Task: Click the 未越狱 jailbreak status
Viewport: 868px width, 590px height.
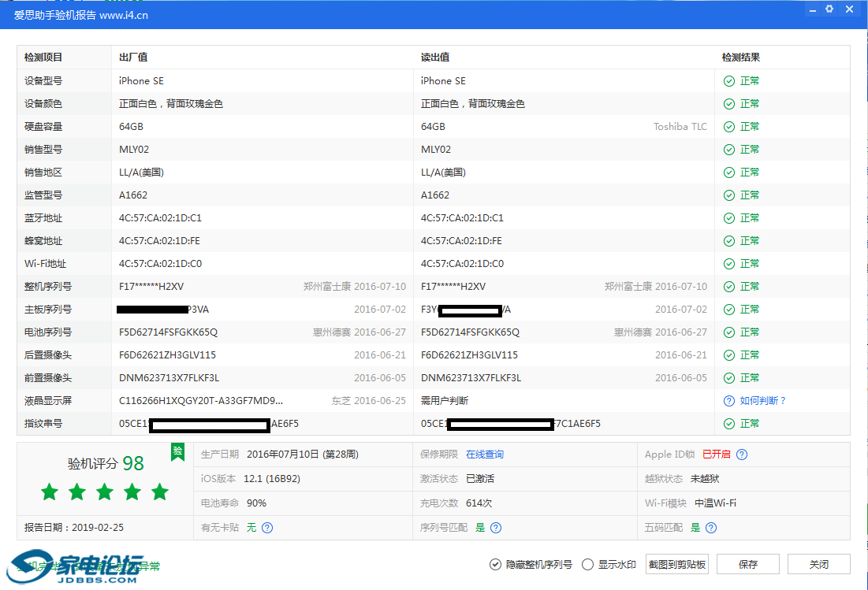Action: [x=705, y=479]
